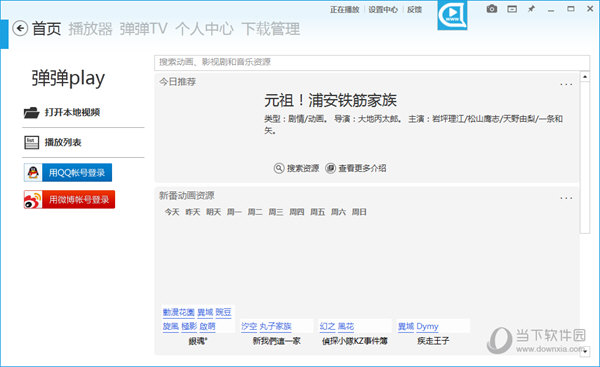This screenshot has height=367, width=600.
Task: Open the 旋風 source link
Action: pyautogui.click(x=171, y=326)
